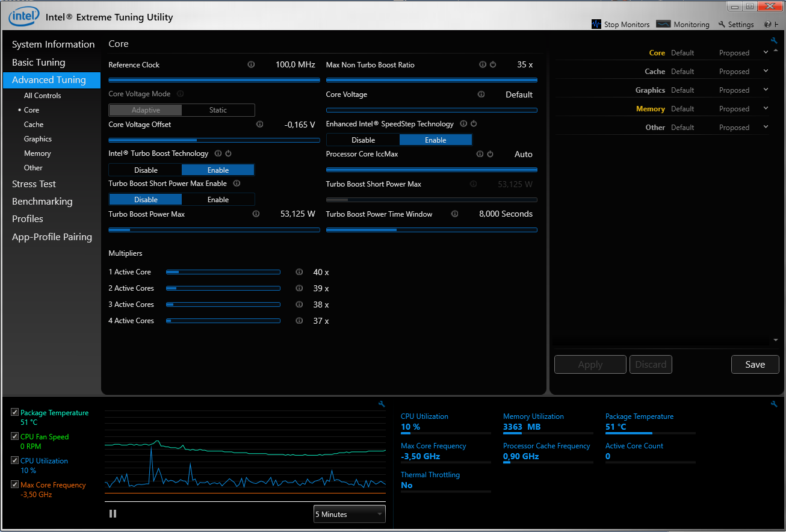Viewport: 786px width, 532px height.
Task: Disable Intel Turbo Boost Technology
Action: 146,170
